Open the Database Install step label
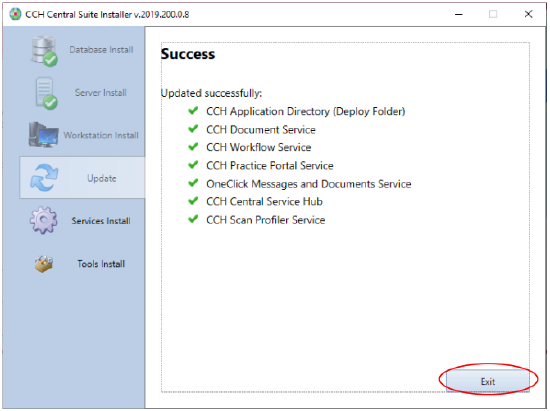 pos(101,50)
